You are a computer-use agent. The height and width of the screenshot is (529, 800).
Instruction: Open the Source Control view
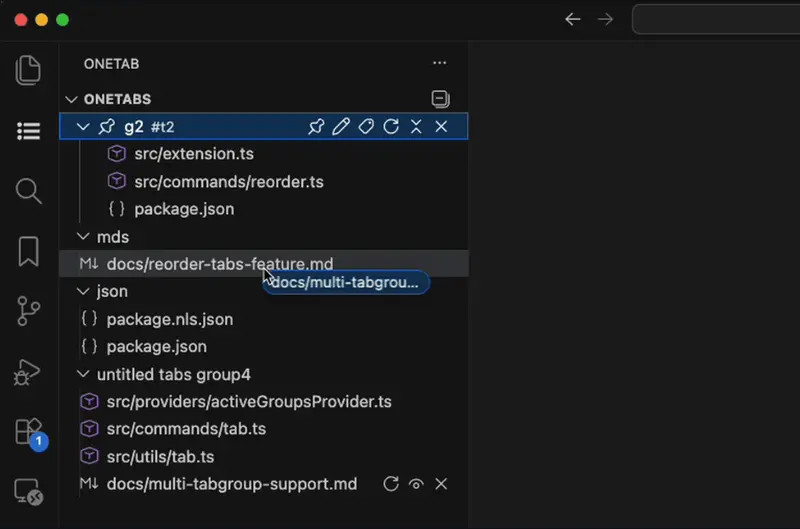tap(28, 311)
